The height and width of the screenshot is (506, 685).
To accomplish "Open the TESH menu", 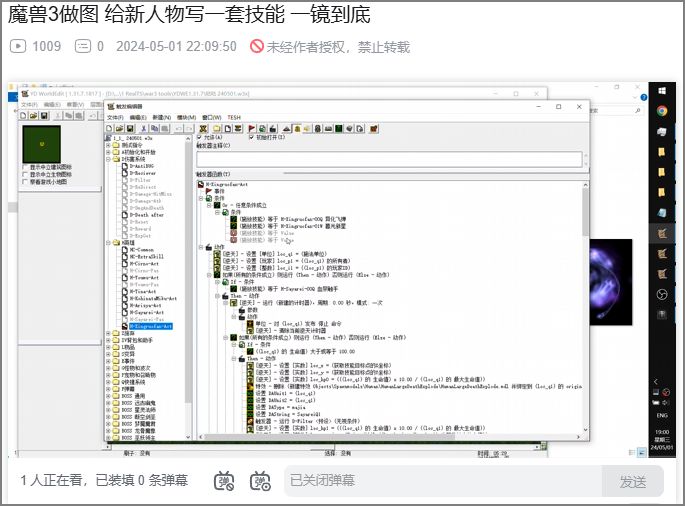I will (234, 117).
